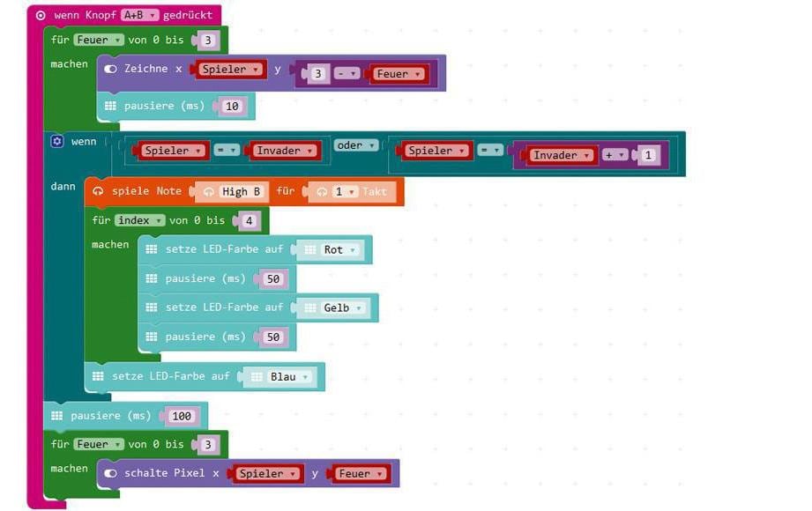Click the pause value 100
The image size is (812, 511).
point(182,416)
